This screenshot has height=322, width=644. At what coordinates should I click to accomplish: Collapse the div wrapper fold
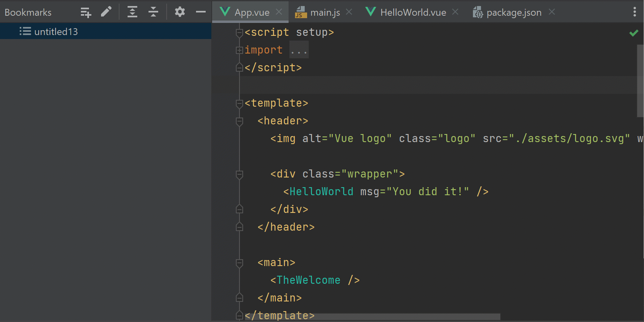(x=239, y=174)
